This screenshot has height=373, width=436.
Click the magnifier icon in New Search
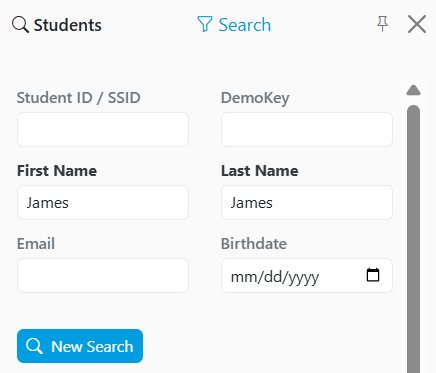click(34, 346)
